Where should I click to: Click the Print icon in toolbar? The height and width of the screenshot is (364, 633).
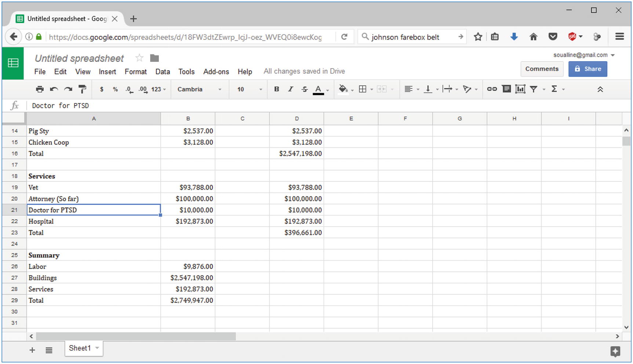click(x=40, y=89)
